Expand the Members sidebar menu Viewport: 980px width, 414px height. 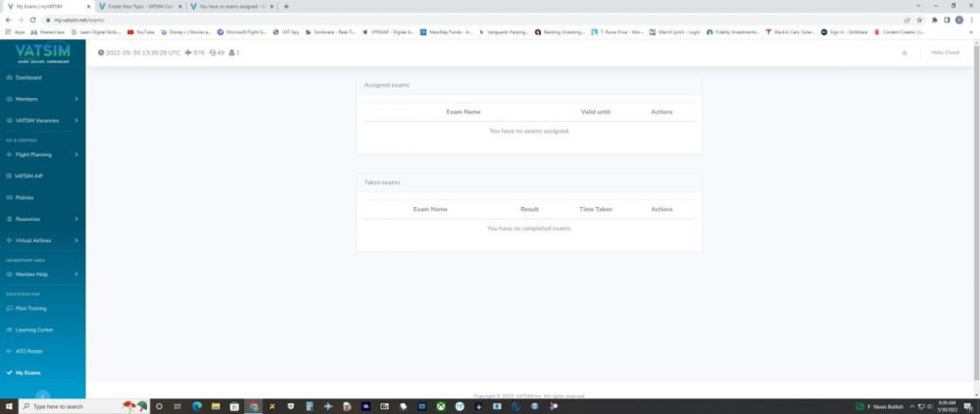tap(42, 99)
